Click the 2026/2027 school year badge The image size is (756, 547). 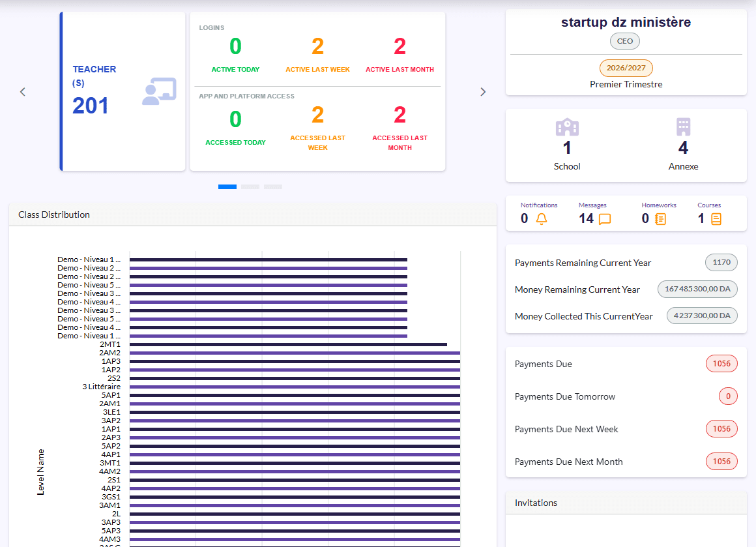pos(626,68)
